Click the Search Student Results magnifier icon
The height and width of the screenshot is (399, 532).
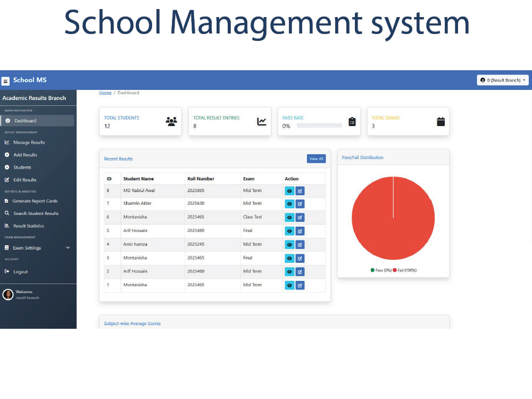pos(7,213)
